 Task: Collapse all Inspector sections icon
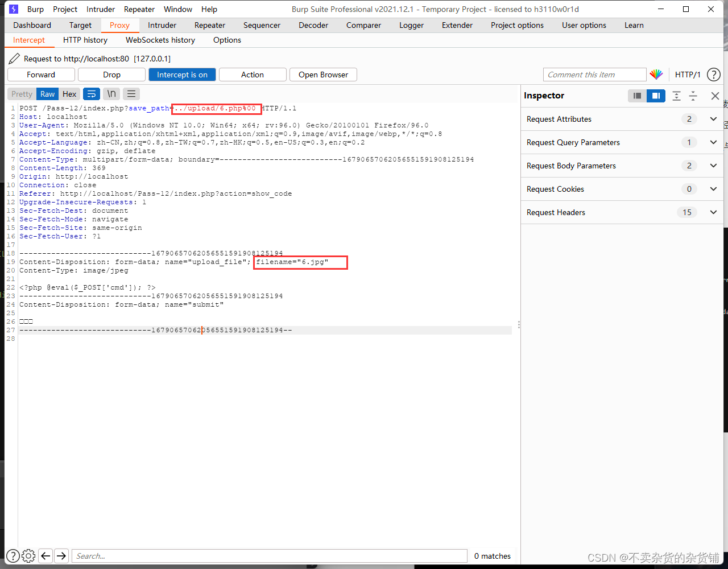[x=693, y=96]
